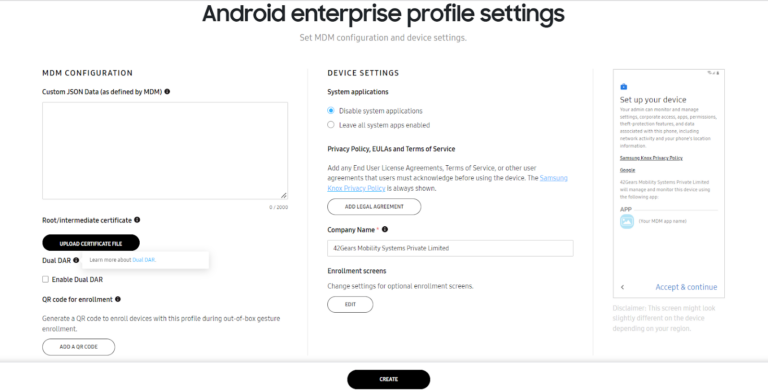The width and height of the screenshot is (768, 391).
Task: Click info icon next to Custom JSON Data
Action: click(167, 92)
